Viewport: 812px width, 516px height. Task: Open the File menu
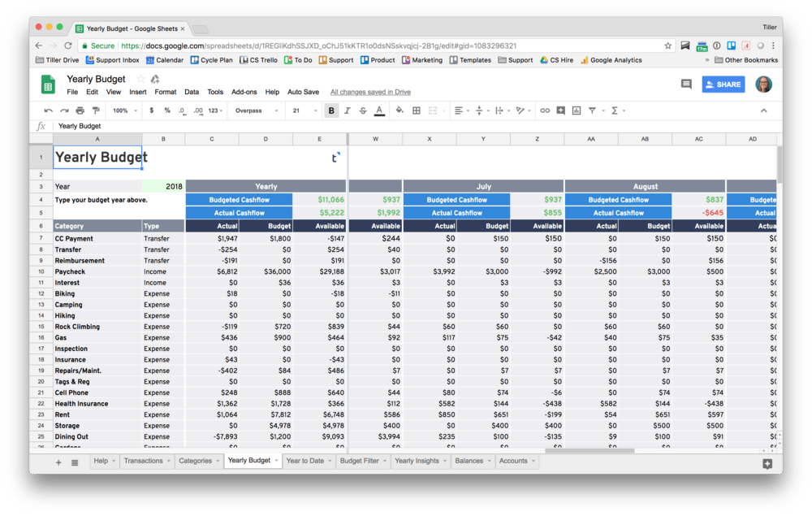(72, 92)
